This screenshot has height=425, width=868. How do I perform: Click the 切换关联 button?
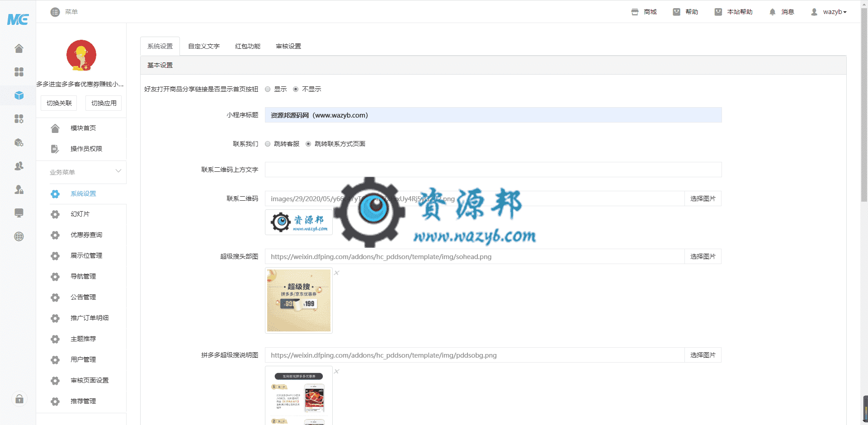pos(59,103)
